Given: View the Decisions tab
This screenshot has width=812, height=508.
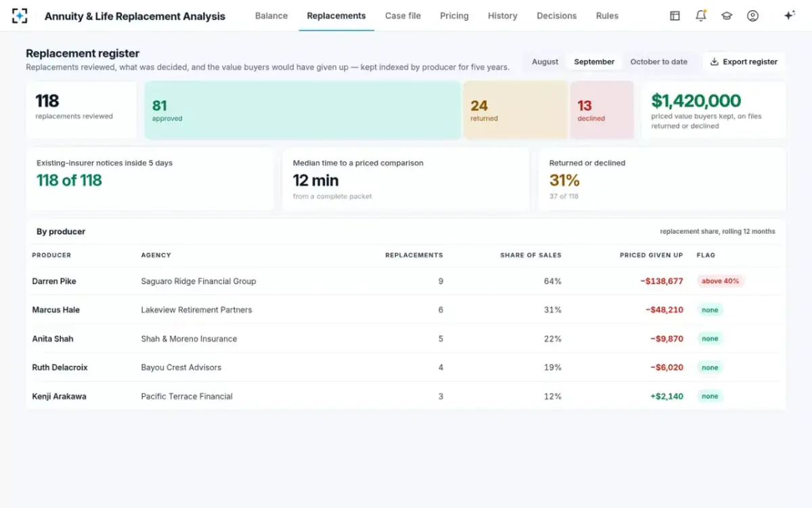Looking at the screenshot, I should (557, 16).
